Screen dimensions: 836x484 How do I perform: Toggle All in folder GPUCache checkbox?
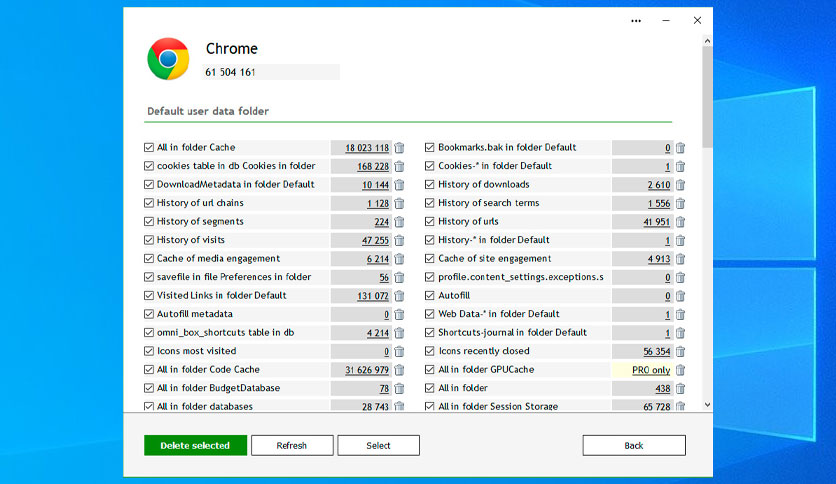point(430,369)
